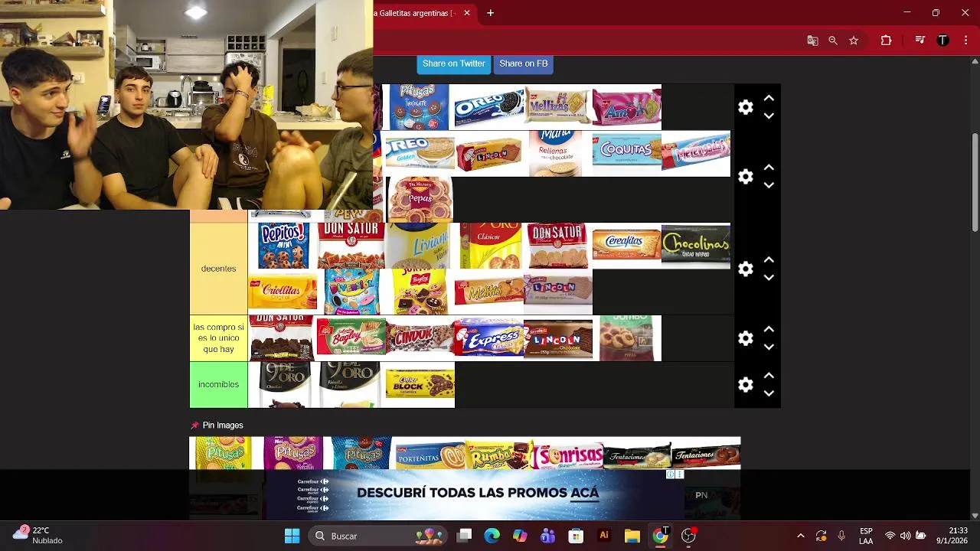Image resolution: width=980 pixels, height=551 pixels.
Task: Click the Share on FB button
Action: pyautogui.click(x=523, y=64)
